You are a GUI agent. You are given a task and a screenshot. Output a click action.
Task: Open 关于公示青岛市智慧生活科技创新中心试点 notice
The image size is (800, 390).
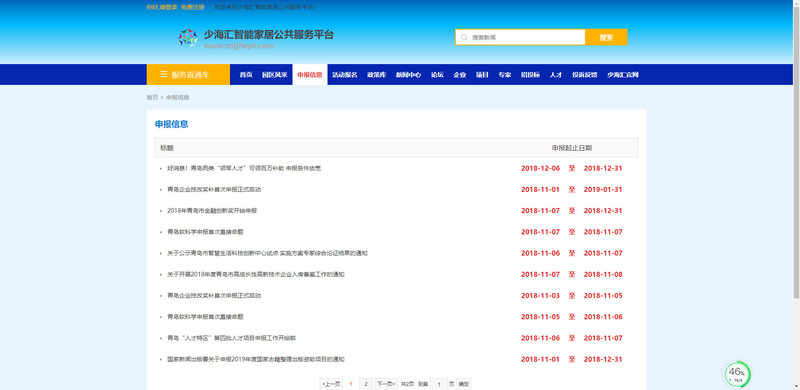[x=267, y=253]
